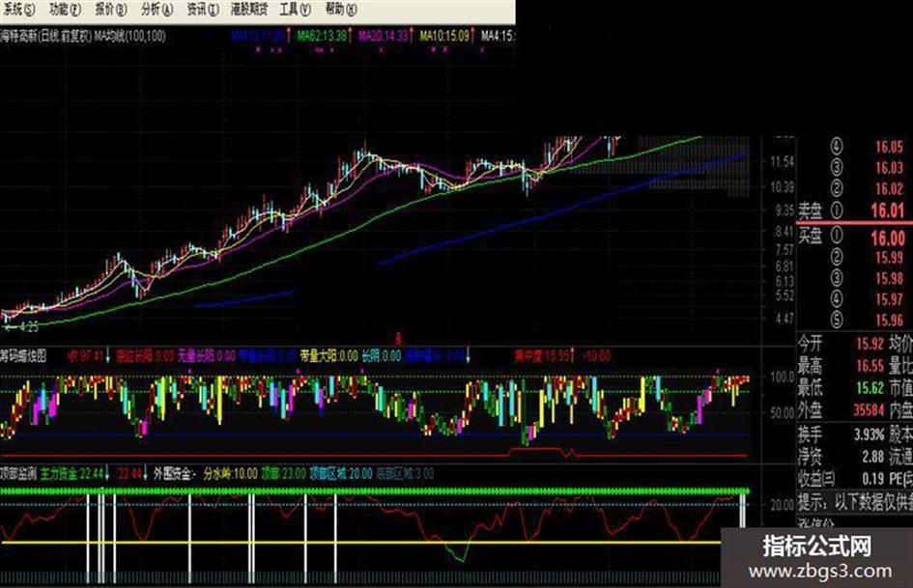Click the 4.25 low-price marker on chart
The image size is (913, 588).
pos(28,327)
